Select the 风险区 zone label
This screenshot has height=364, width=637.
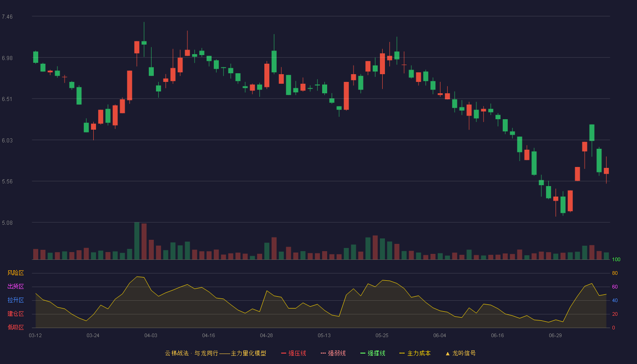(x=15, y=273)
